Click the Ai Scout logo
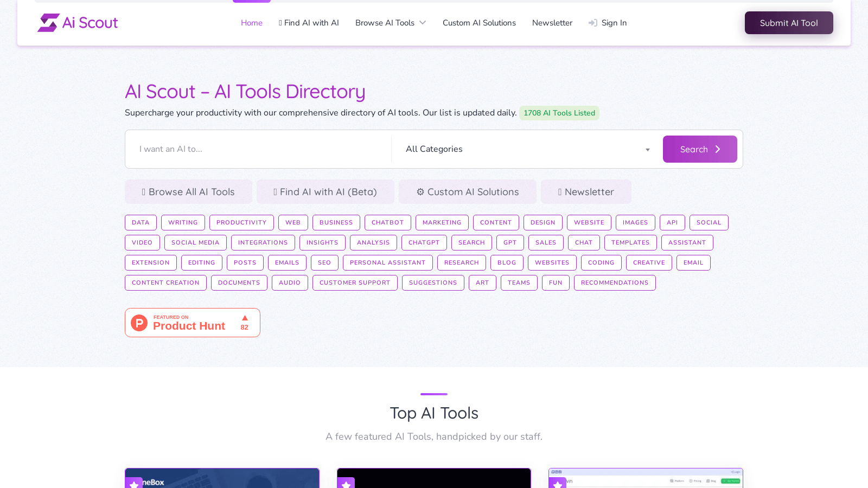The width and height of the screenshot is (868, 488). (x=78, y=23)
